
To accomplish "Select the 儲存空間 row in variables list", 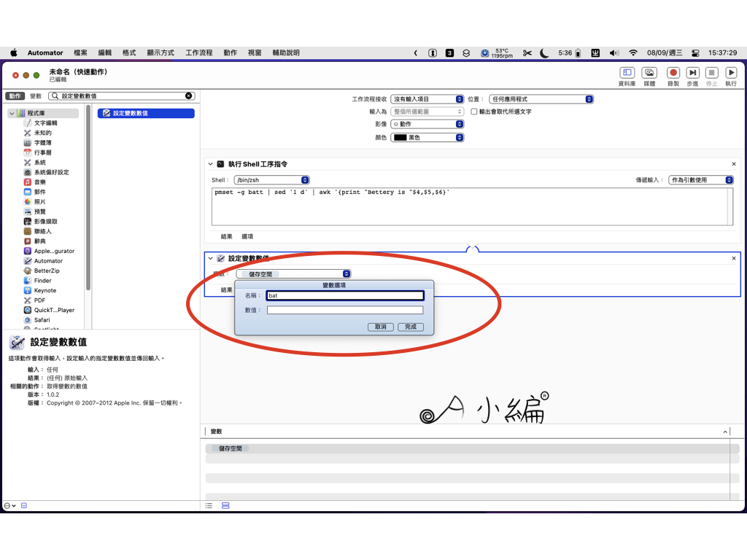I will 472,448.
